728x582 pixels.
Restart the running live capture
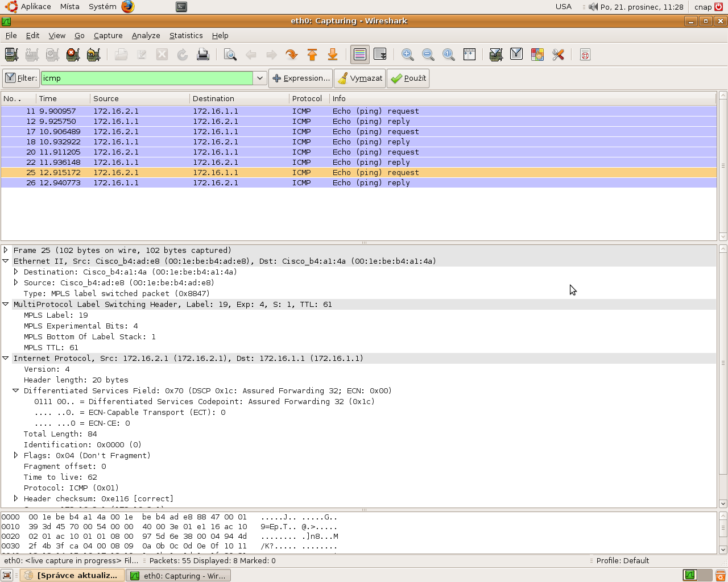click(93, 55)
